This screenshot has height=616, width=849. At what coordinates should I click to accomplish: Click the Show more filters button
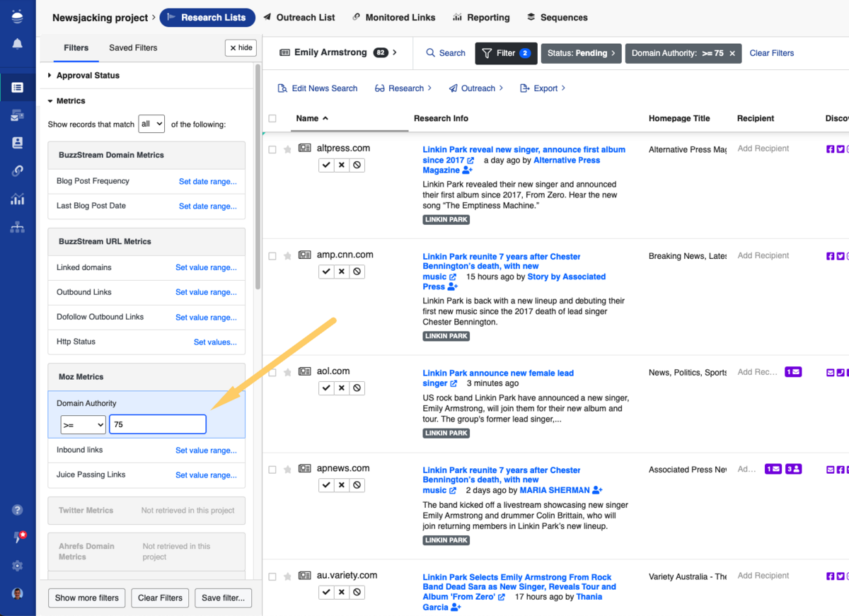[x=87, y=598]
